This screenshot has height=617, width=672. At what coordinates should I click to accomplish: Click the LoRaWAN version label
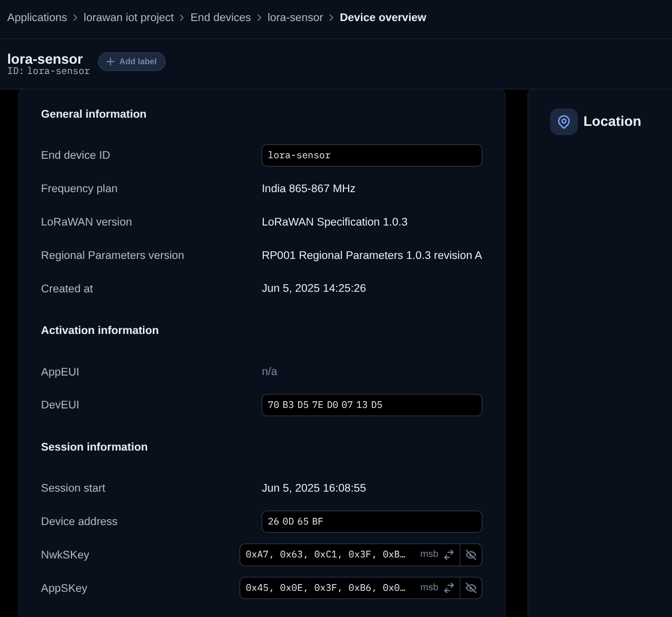[x=86, y=222]
